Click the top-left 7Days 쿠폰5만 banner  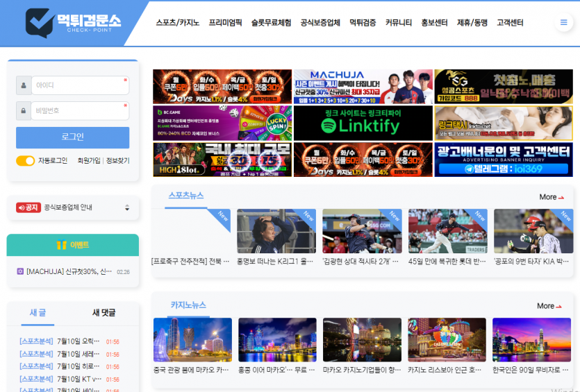click(x=222, y=87)
